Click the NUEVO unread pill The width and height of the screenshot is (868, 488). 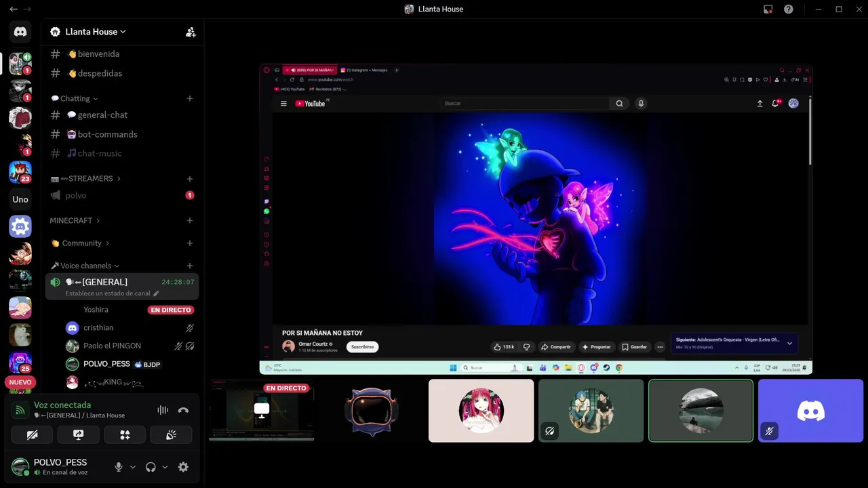(x=20, y=382)
